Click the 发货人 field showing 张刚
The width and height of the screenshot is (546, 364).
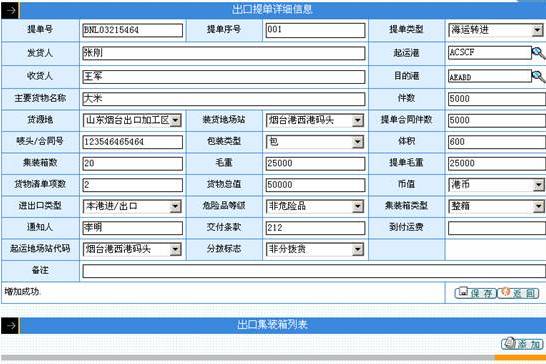pyautogui.click(x=224, y=53)
